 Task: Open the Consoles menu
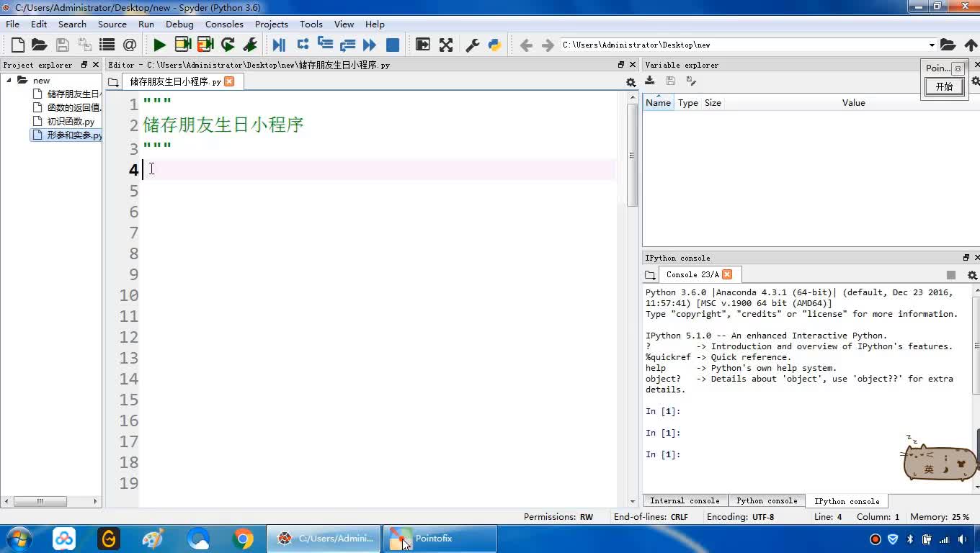[224, 24]
